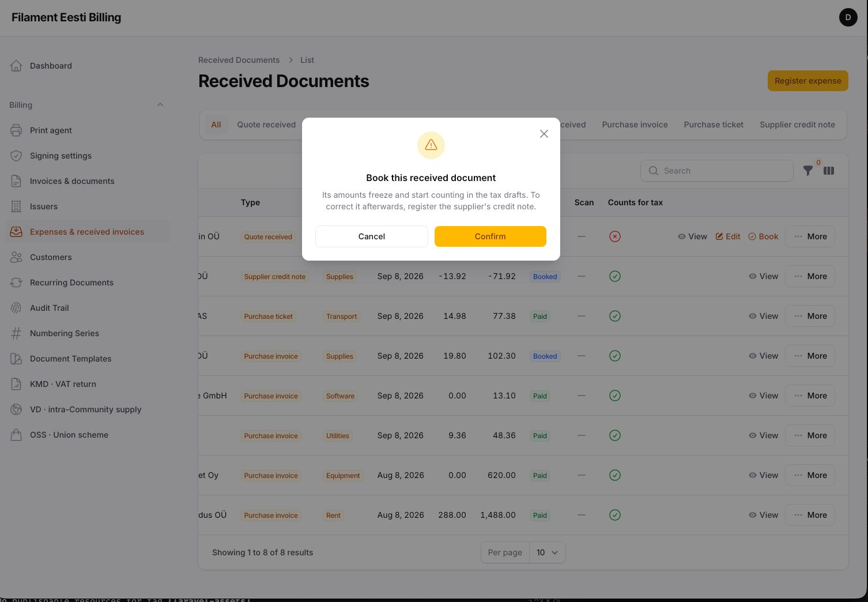868x602 pixels.
Task: Go to Invoices & documents
Action: [x=72, y=181]
